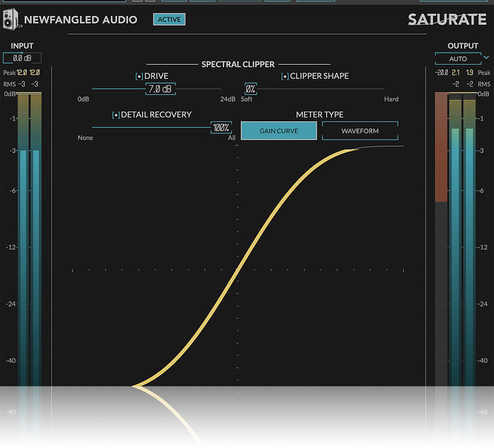Click the input peak reading value
This screenshot has height=448, width=494.
pos(23,73)
